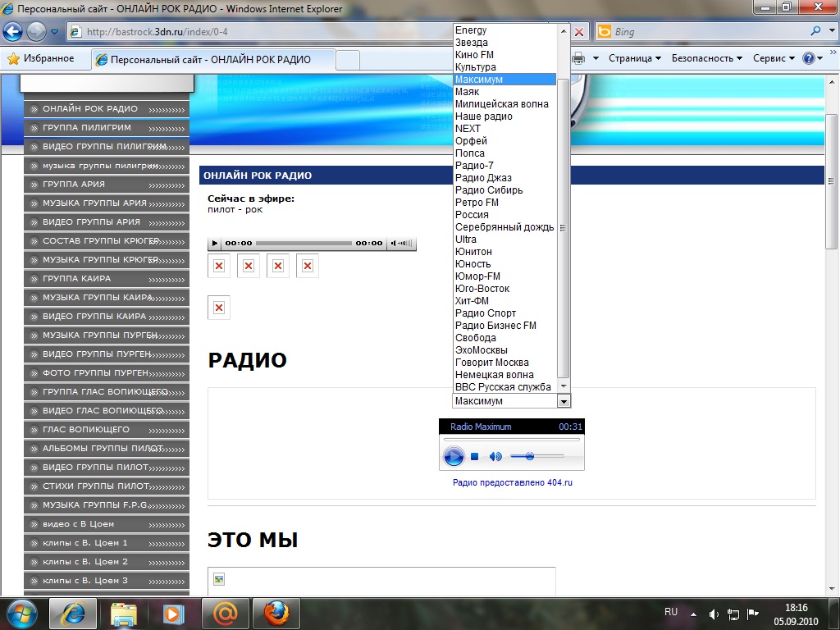Click the printer icon in toolbar
This screenshot has height=630, width=840.
(x=578, y=58)
